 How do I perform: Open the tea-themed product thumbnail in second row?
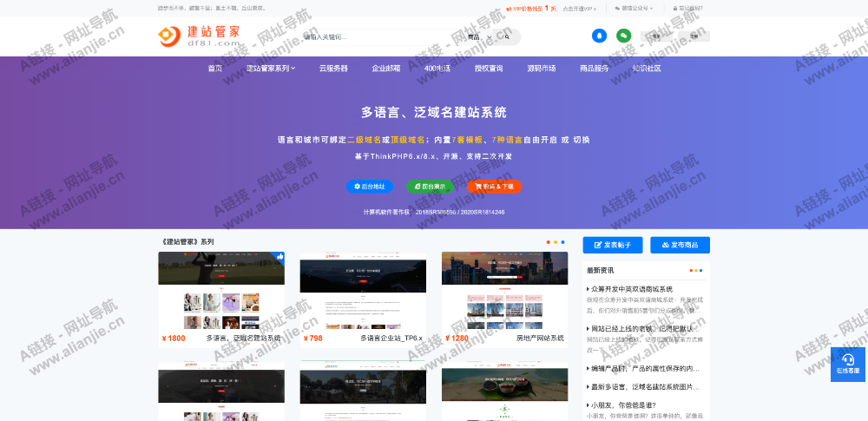point(505,391)
